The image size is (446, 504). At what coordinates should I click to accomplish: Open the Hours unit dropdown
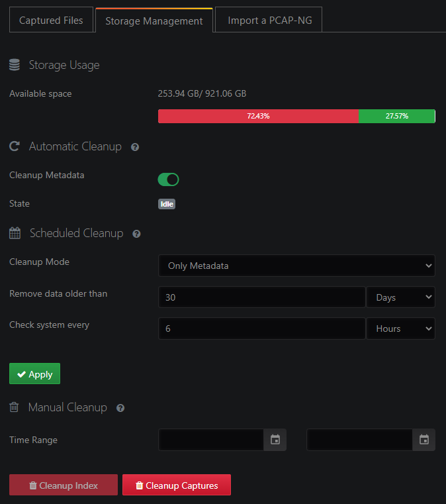(400, 328)
